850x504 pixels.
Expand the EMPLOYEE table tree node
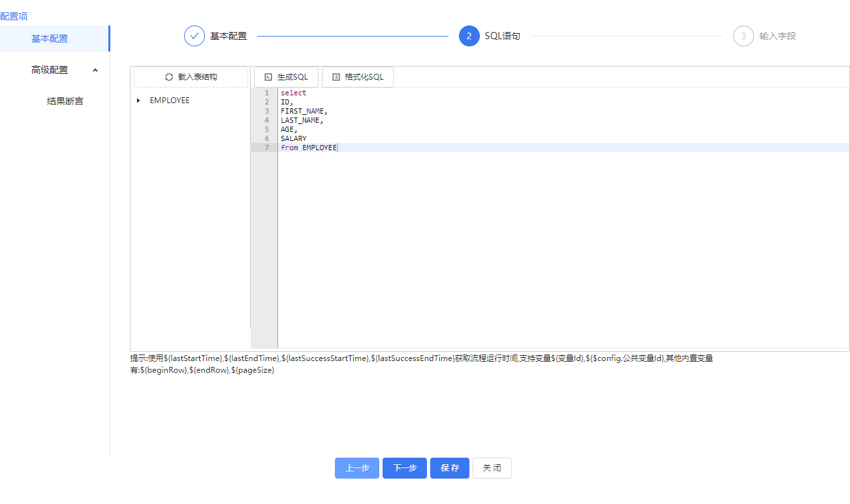(x=138, y=101)
